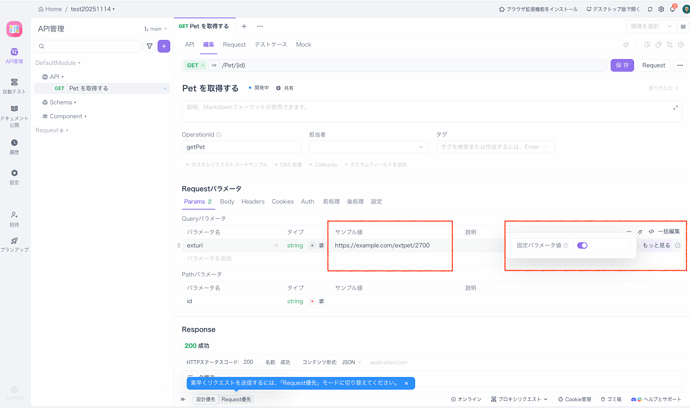Open プランアップ in the left sidebar
The height and width of the screenshot is (408, 690).
14,244
